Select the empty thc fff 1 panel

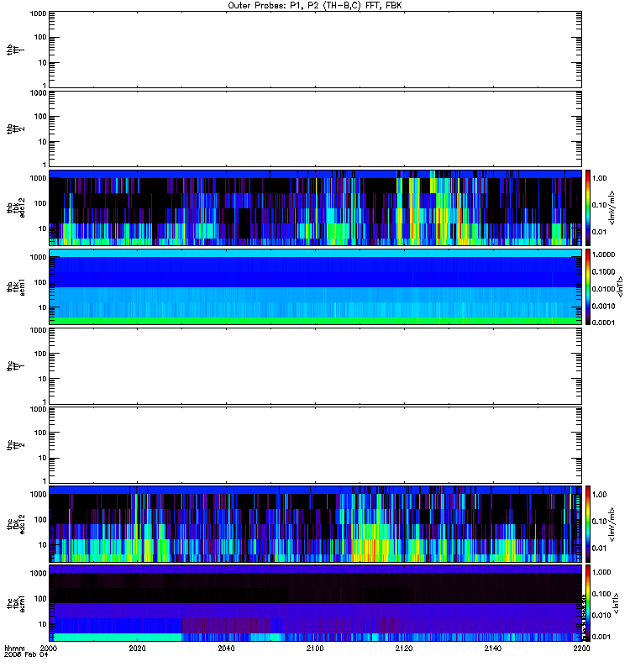316,366
